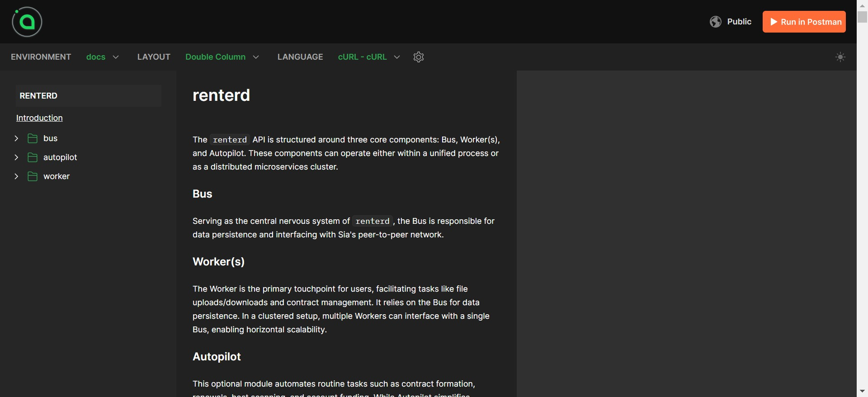Click the bus folder icon
Screen dimensions: 868x397
[x=33, y=138]
